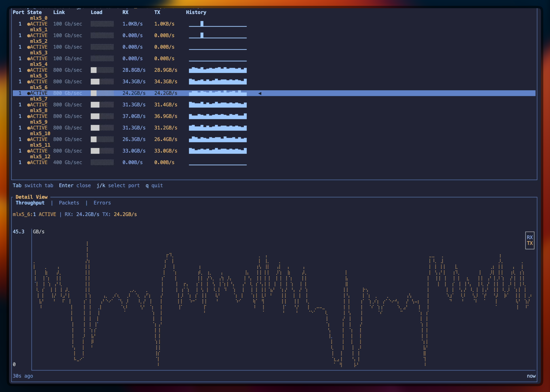Viewport: 550px width, 392px height.
Task: Click the mlx5_8 device name
Action: tap(39, 111)
